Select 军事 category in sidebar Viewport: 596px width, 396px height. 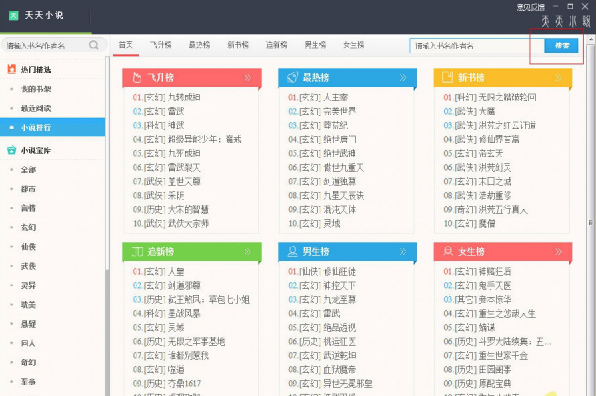28,382
